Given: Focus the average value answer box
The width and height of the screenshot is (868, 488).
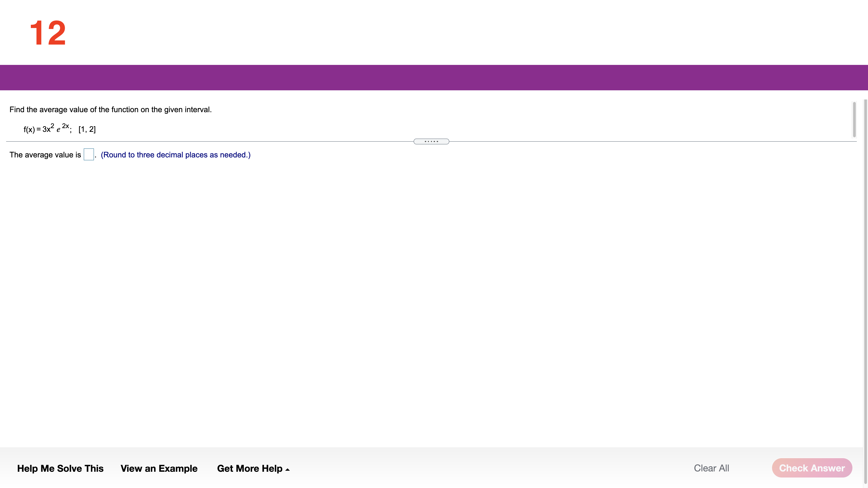Looking at the screenshot, I should 89,155.
